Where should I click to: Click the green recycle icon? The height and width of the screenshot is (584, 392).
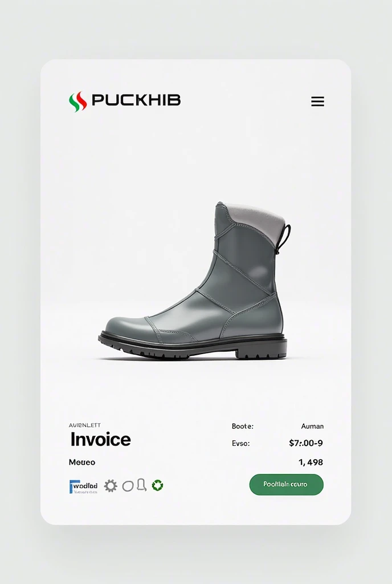(157, 485)
